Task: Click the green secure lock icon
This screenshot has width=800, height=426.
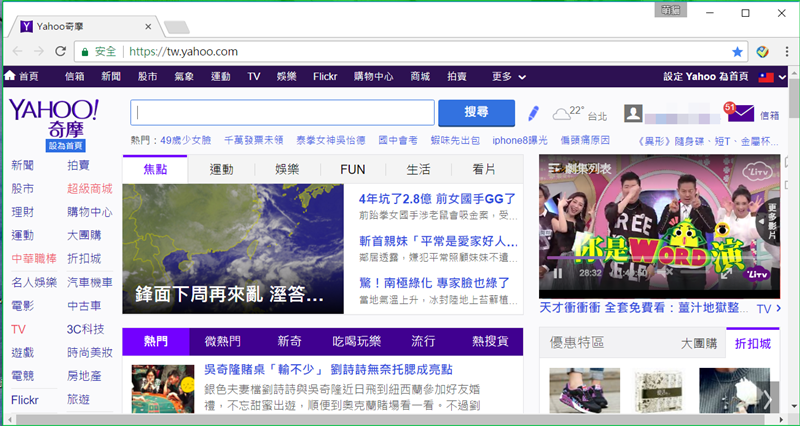Action: pyautogui.click(x=85, y=52)
